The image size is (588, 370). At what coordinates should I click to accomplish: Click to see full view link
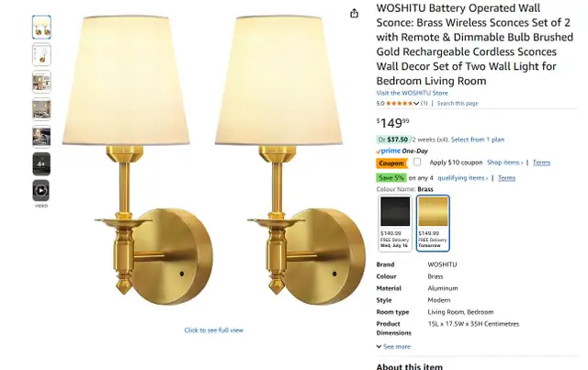pos(214,331)
